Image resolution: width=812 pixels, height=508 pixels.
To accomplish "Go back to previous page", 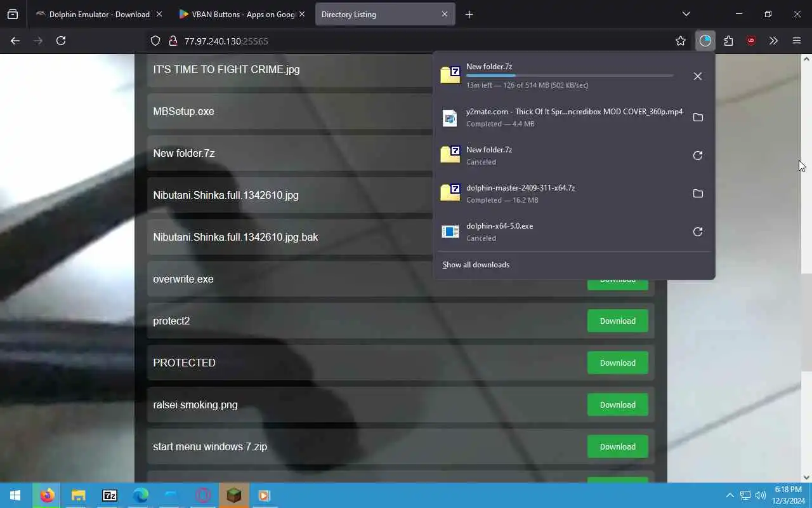I will pyautogui.click(x=15, y=41).
